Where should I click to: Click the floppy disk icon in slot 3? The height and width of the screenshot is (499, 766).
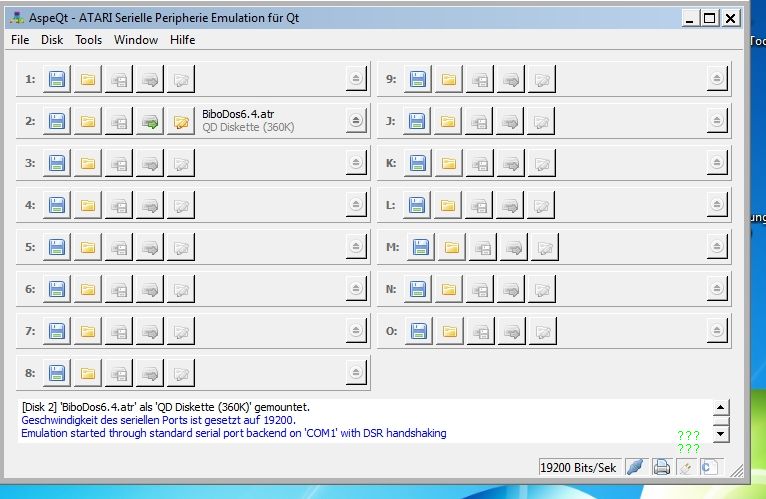57,163
